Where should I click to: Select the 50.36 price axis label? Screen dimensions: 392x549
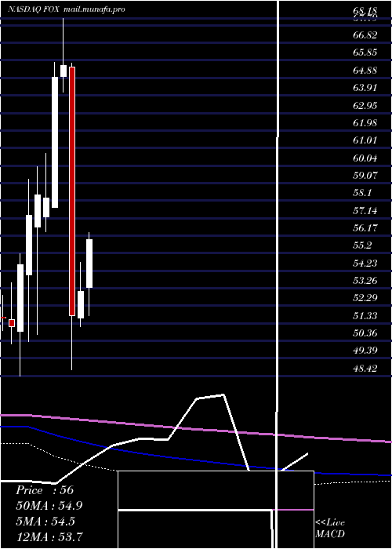(x=365, y=333)
